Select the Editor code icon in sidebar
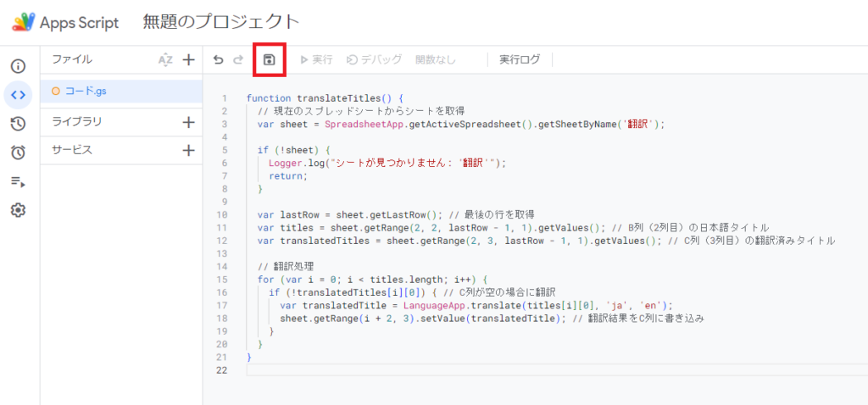The height and width of the screenshot is (405, 868). click(x=18, y=95)
